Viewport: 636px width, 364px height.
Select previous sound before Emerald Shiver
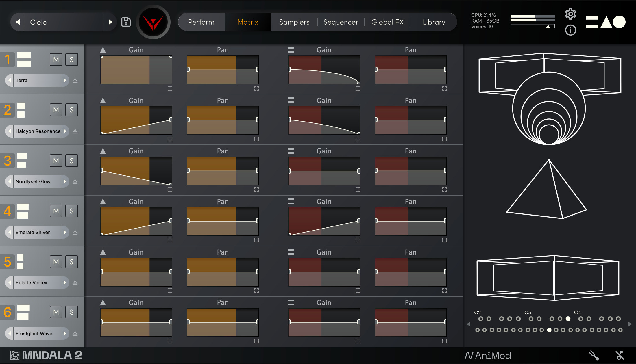(x=10, y=232)
